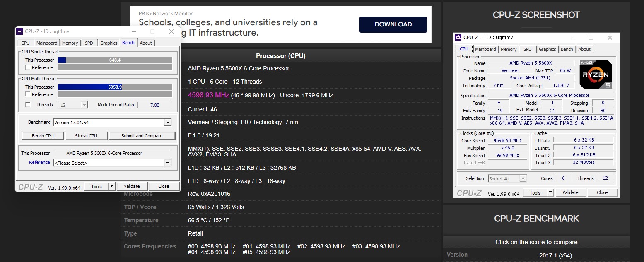Viewport: 644px width, 262px height.
Task: Click the 2017.1 (x64) version text
Action: click(x=555, y=255)
